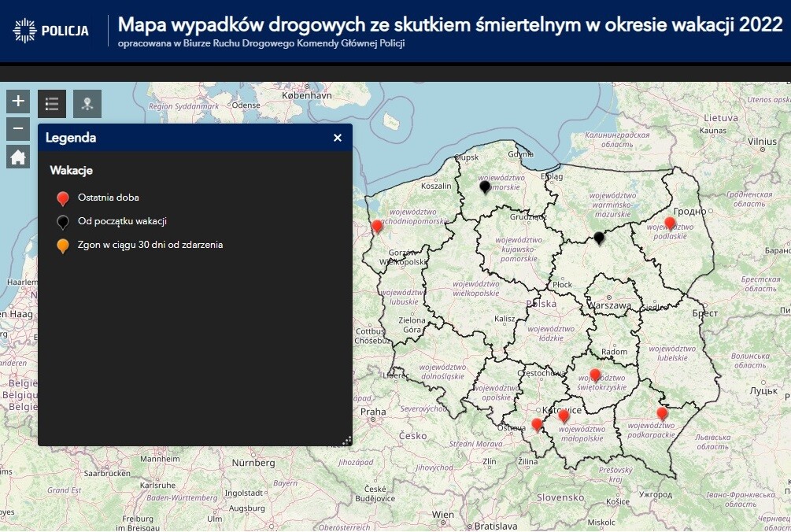Toggle the Legend list widget button

point(52,103)
